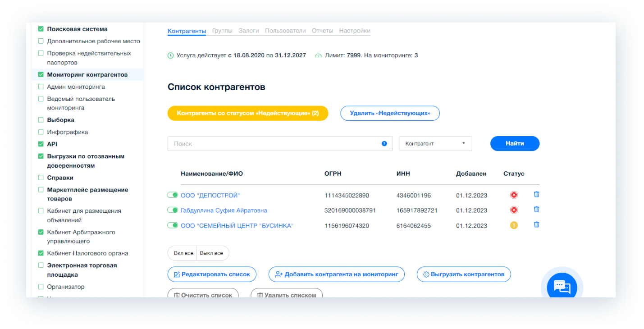Image resolution: width=644 pixels, height=329 pixels.
Task: Check Инфографика checkbox
Action: (x=41, y=132)
